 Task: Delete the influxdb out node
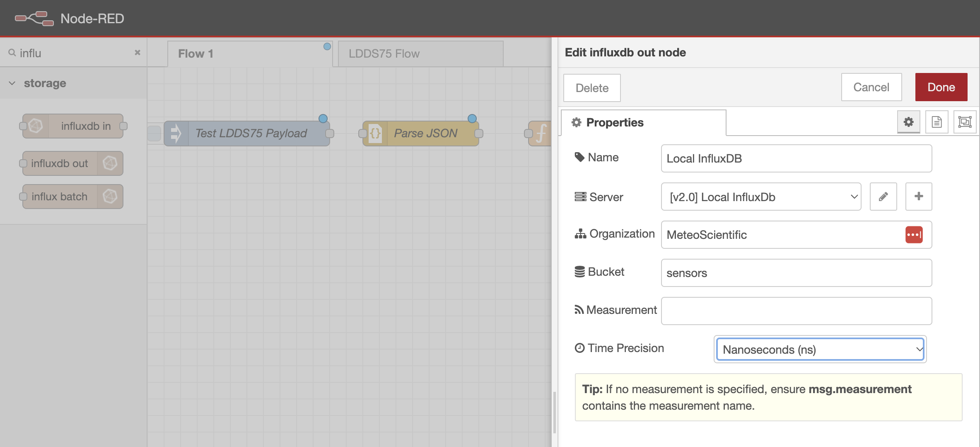(591, 87)
